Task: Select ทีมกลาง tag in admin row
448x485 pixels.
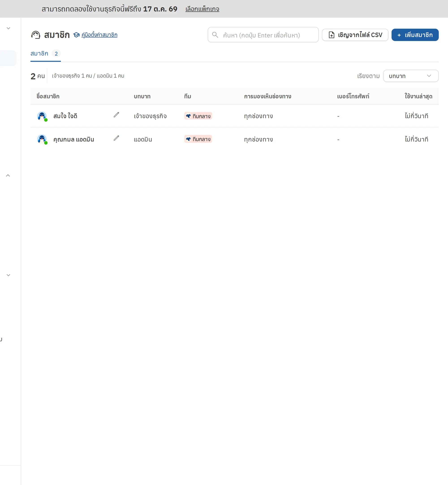Action: pos(198,139)
